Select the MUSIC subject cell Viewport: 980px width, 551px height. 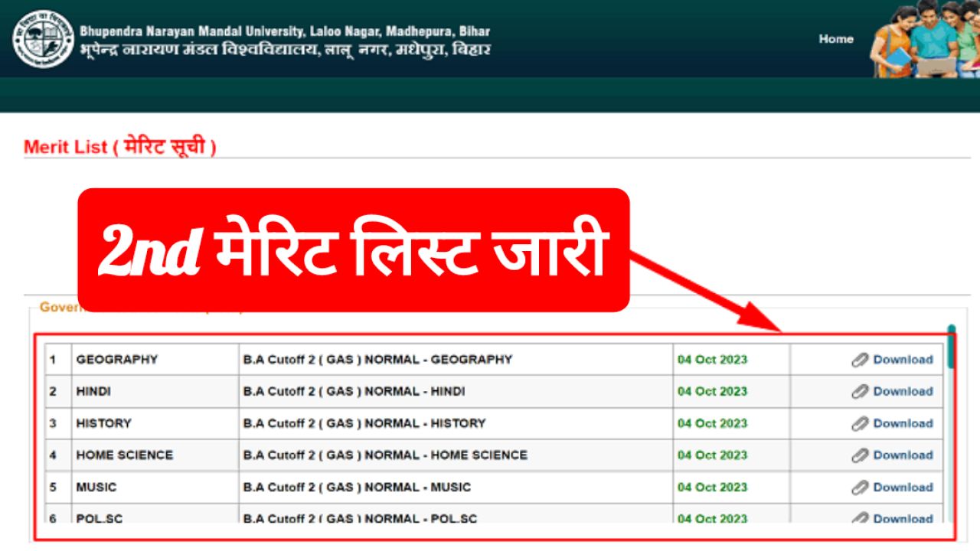pos(155,487)
